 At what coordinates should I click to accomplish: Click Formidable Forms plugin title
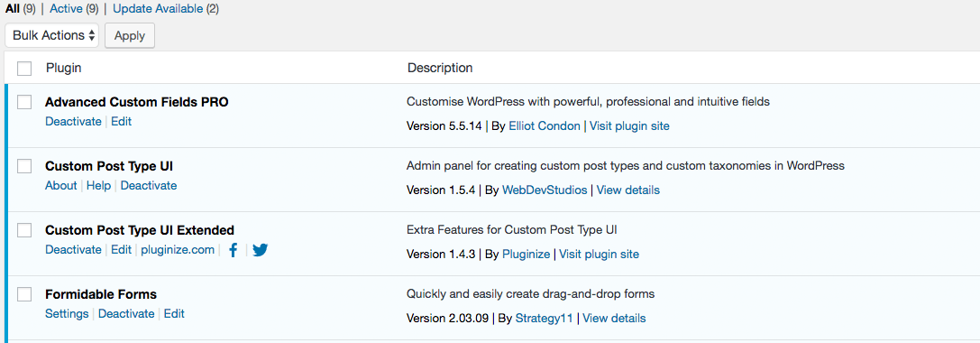coord(101,294)
